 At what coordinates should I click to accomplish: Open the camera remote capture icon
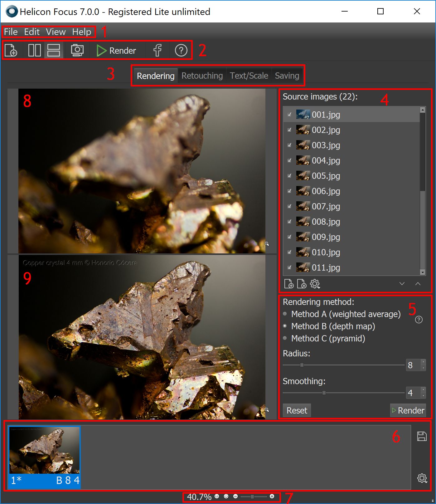click(77, 50)
